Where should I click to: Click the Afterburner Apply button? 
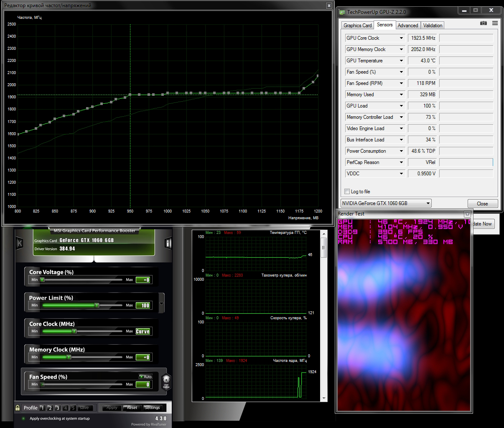(x=112, y=407)
